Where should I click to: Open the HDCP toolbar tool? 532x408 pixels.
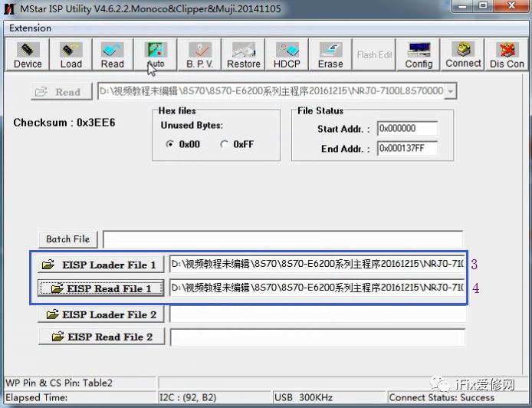(x=287, y=54)
